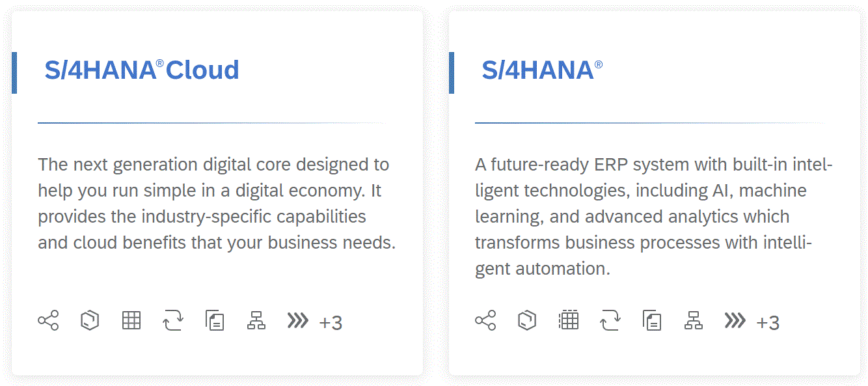This screenshot has height=386, width=868.
Task: Click triple chevron icon in S/4HANA card
Action: pyautogui.click(x=735, y=320)
